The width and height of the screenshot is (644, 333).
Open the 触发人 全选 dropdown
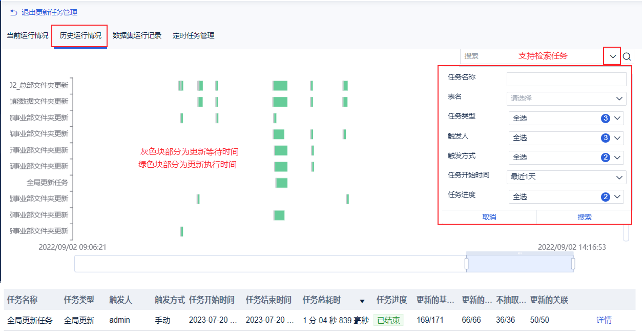pyautogui.click(x=566, y=138)
